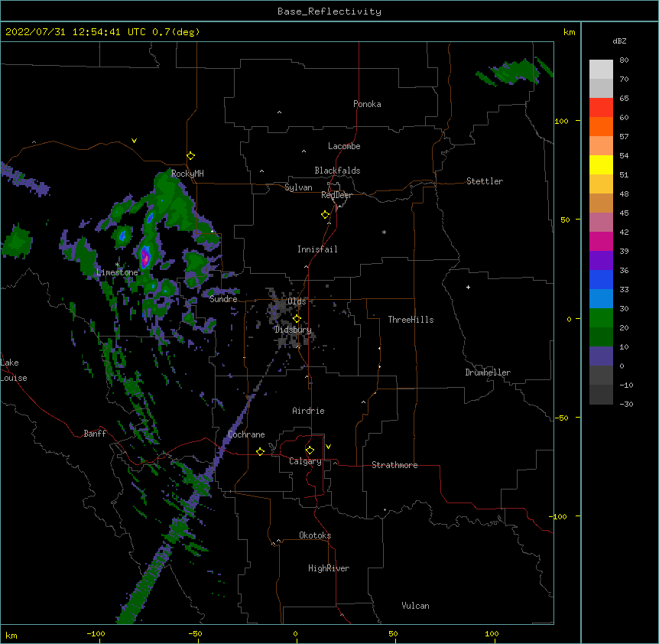Select the yellow diamond marker beside Olds
The image size is (659, 644).
tap(297, 319)
